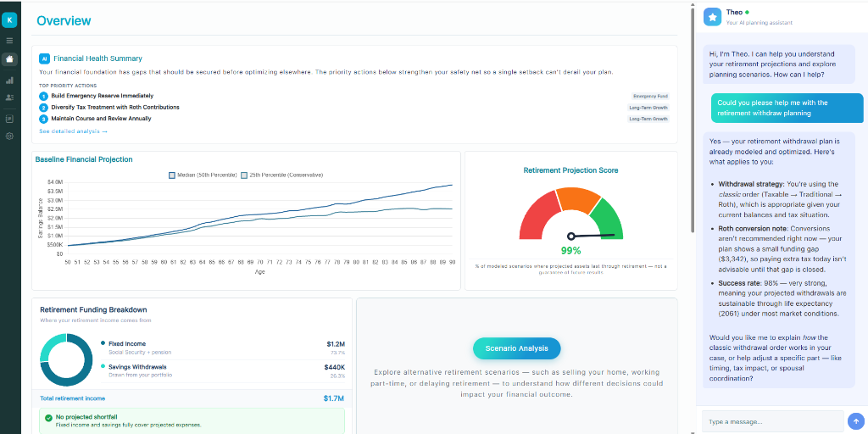Screen dimensions: 868x434
Task: Click the red segment of the score gauge
Action: [538, 216]
